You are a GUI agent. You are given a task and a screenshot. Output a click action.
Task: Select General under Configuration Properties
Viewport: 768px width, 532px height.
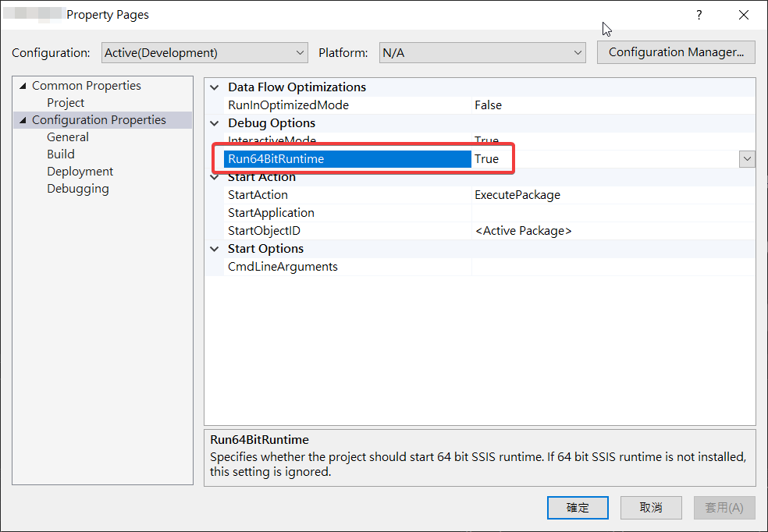67,137
